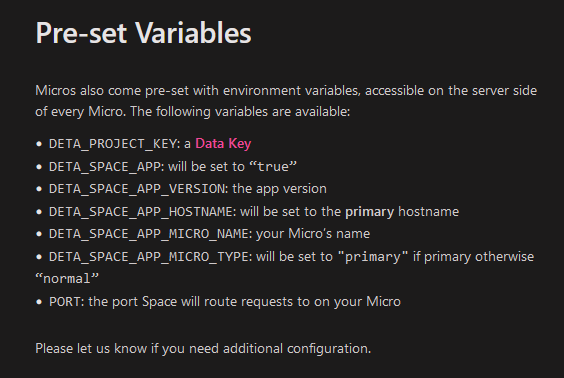Click the quoted "true" code value
The height and width of the screenshot is (378, 564).
coord(273,167)
